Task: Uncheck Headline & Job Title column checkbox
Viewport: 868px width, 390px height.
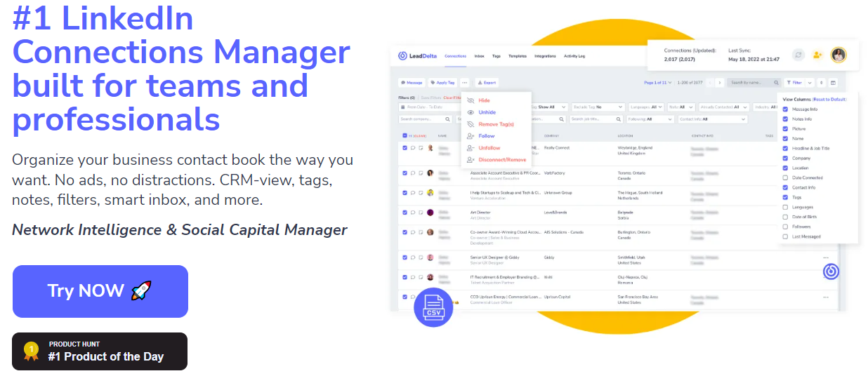Action: tap(785, 149)
